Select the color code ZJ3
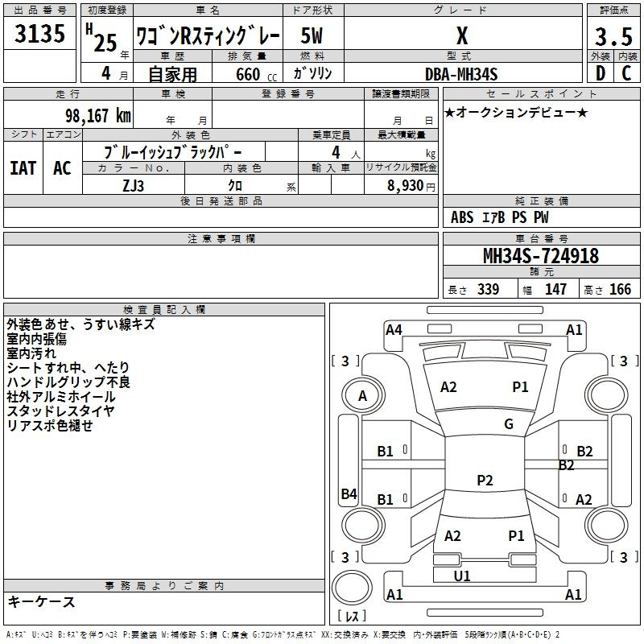Screen dimensions: 644x644 pos(133,184)
